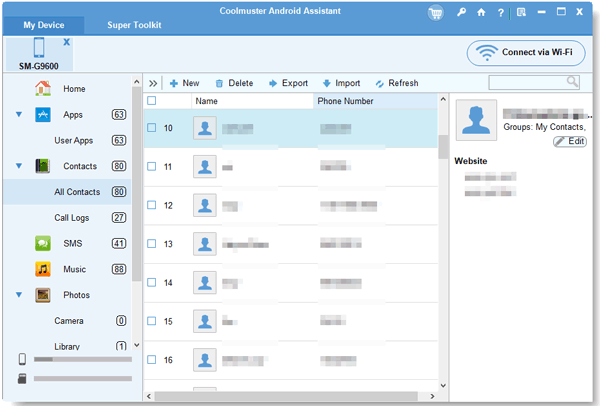
Task: Click the New contact button
Action: click(184, 83)
